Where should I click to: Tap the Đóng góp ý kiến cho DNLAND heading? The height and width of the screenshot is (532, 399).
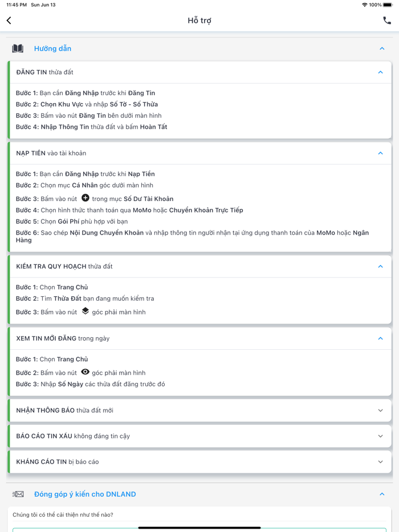coord(85,494)
